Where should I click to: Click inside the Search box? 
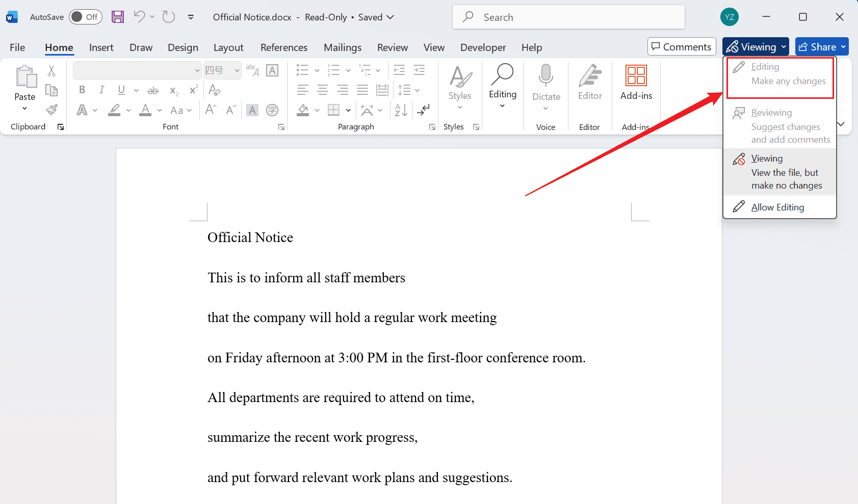[x=568, y=17]
